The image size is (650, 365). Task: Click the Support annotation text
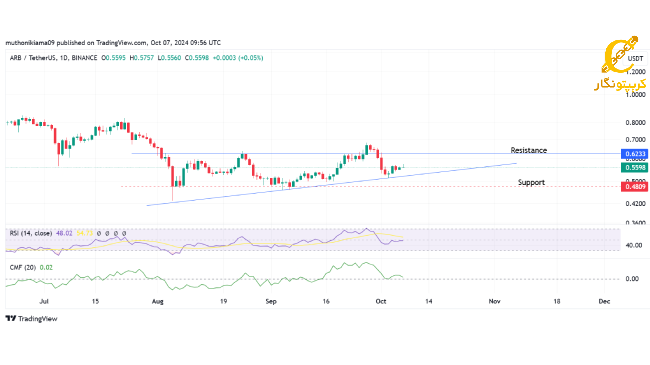pyautogui.click(x=531, y=182)
